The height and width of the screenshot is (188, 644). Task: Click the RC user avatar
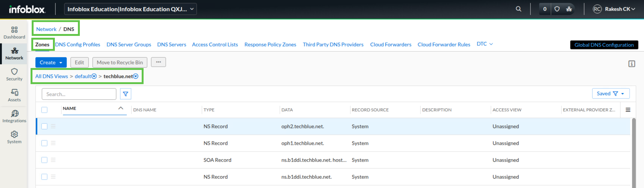(597, 9)
